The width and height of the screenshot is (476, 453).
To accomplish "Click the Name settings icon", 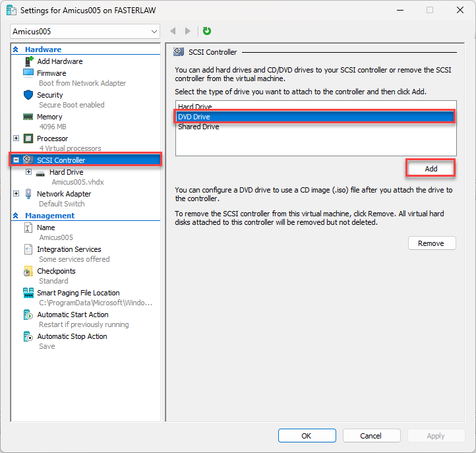I will click(28, 227).
